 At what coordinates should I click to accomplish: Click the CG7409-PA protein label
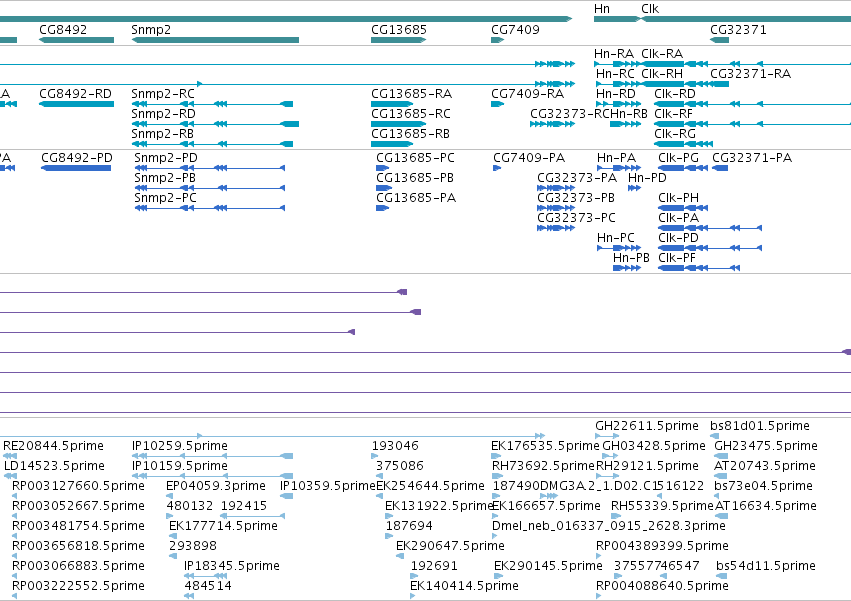pos(529,158)
